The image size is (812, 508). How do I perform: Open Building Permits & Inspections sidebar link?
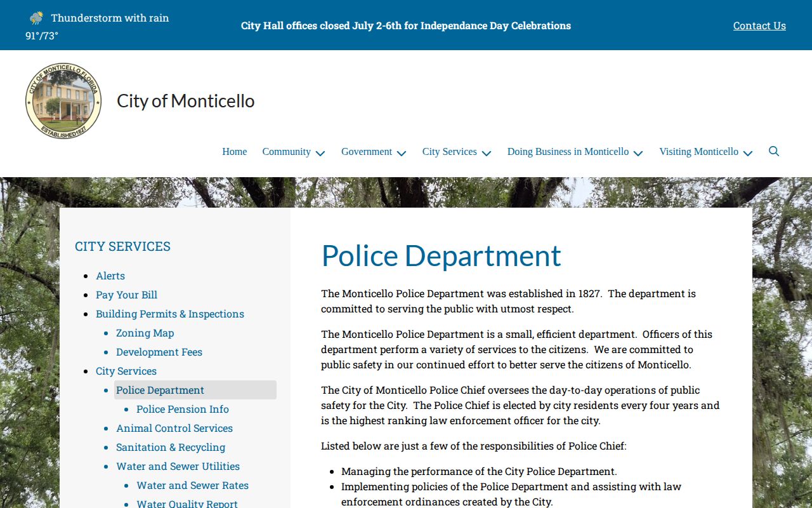point(170,314)
